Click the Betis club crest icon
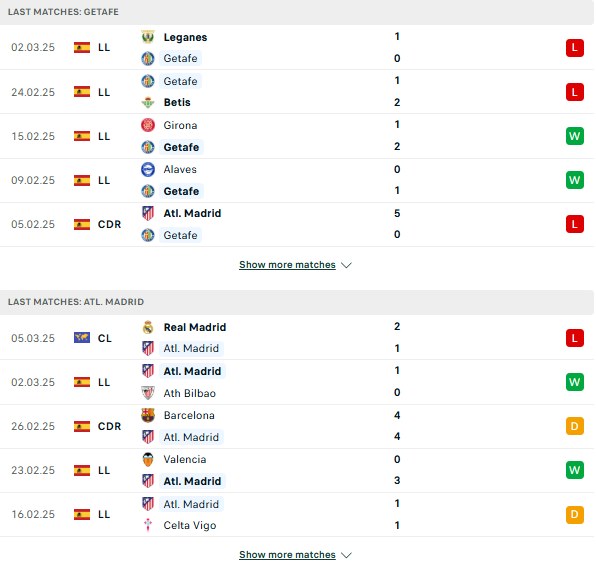 [148, 102]
